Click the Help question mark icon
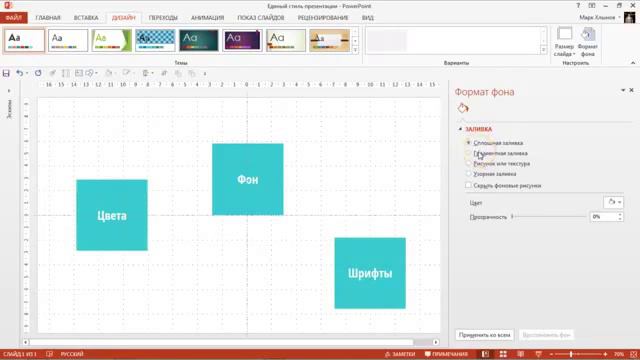This screenshot has width=640, height=360. [x=578, y=6]
